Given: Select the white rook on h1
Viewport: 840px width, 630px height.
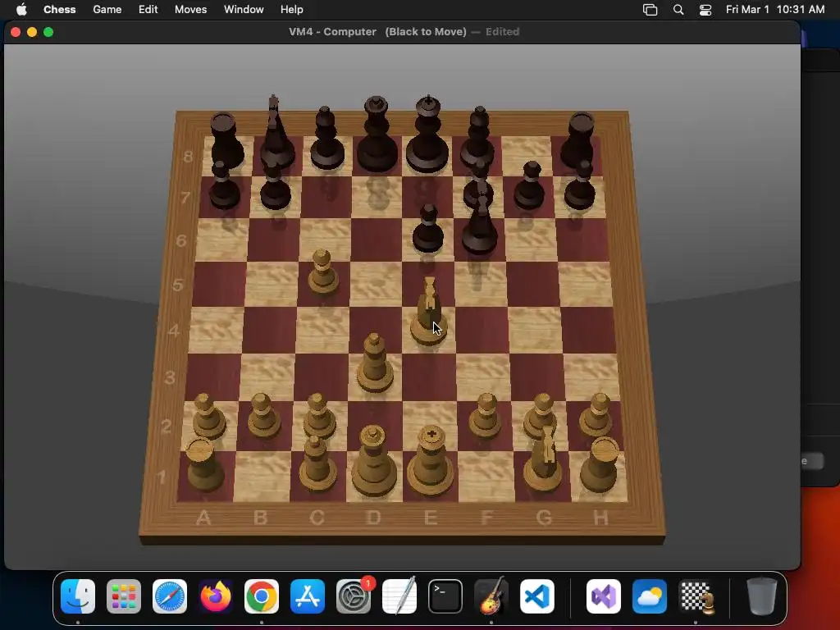Looking at the screenshot, I should [600, 464].
